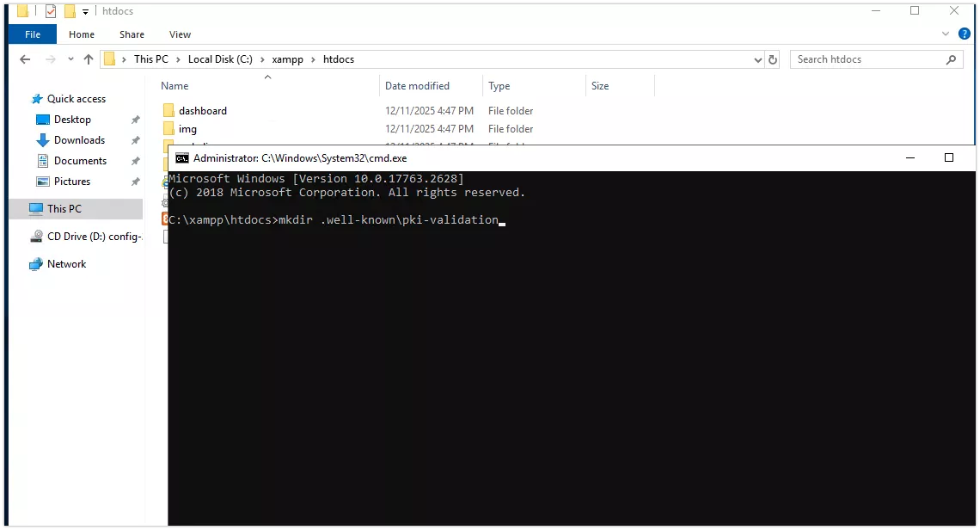Open the img folder
This screenshot has width=980, height=530.
click(x=187, y=128)
